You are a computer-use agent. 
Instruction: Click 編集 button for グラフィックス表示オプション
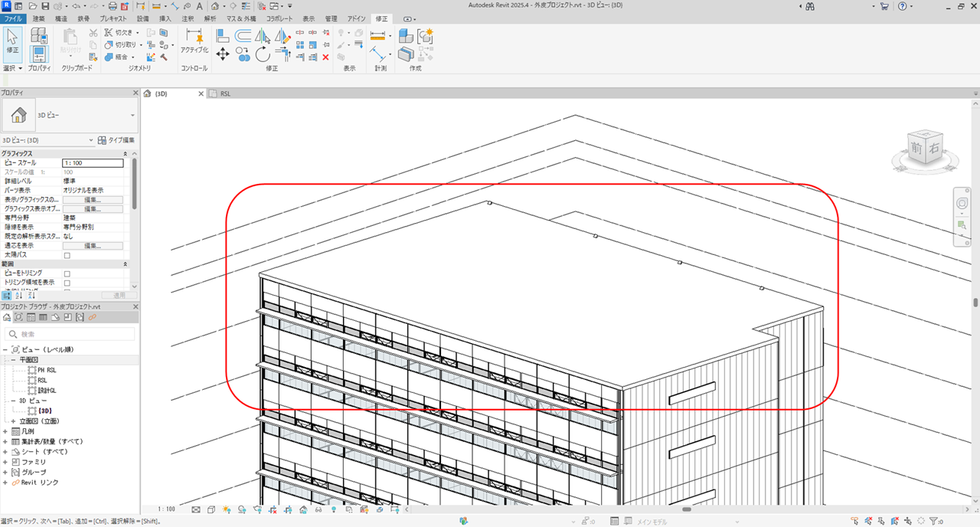pos(93,208)
